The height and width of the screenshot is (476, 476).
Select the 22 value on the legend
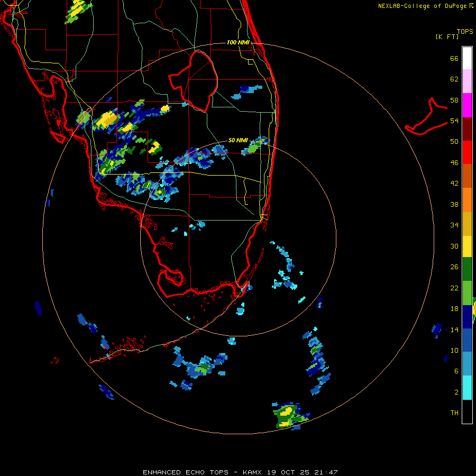pos(454,288)
